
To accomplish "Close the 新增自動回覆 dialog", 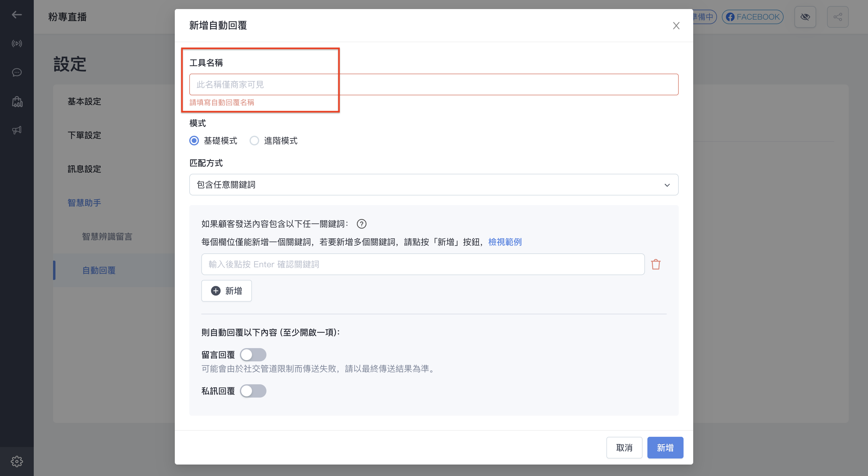I will (676, 26).
